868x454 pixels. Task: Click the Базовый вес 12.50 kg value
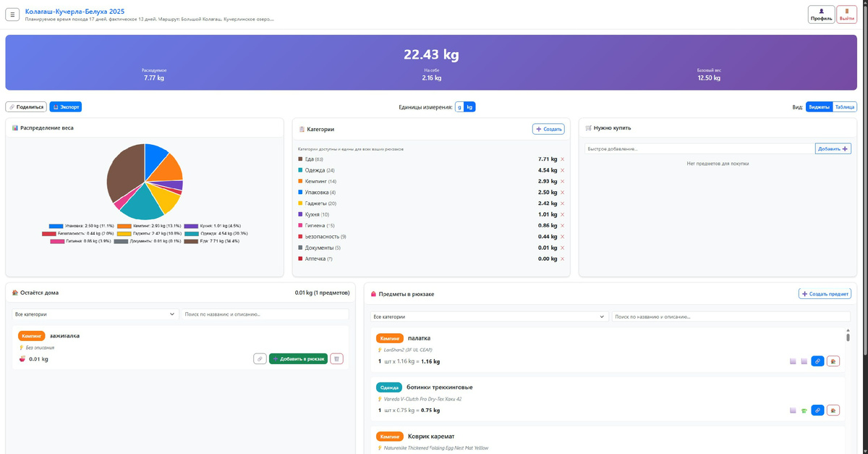pos(708,77)
